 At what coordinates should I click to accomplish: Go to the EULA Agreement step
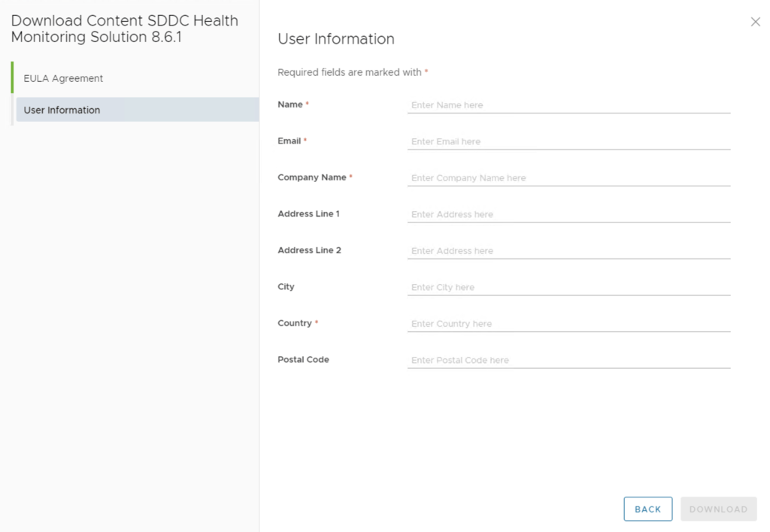click(63, 78)
